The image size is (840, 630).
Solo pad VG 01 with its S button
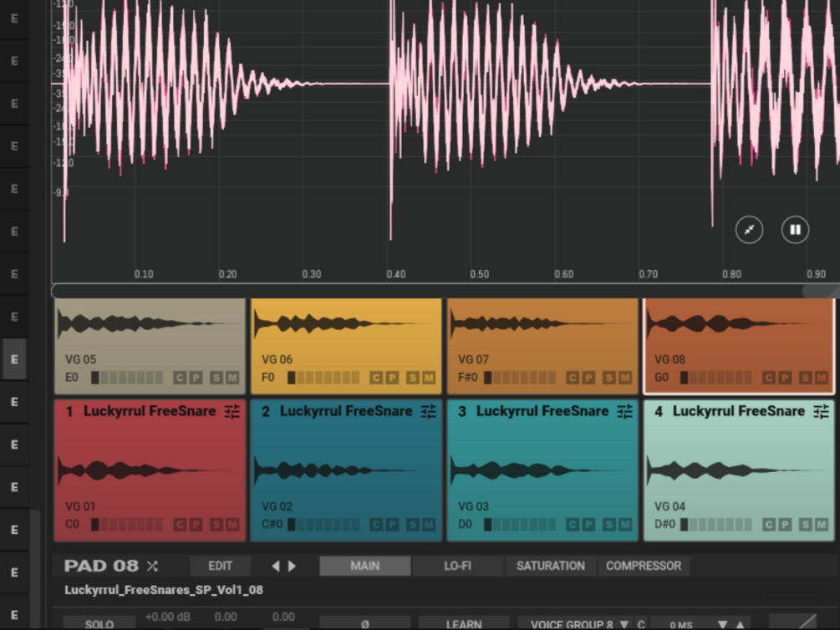coord(216,525)
